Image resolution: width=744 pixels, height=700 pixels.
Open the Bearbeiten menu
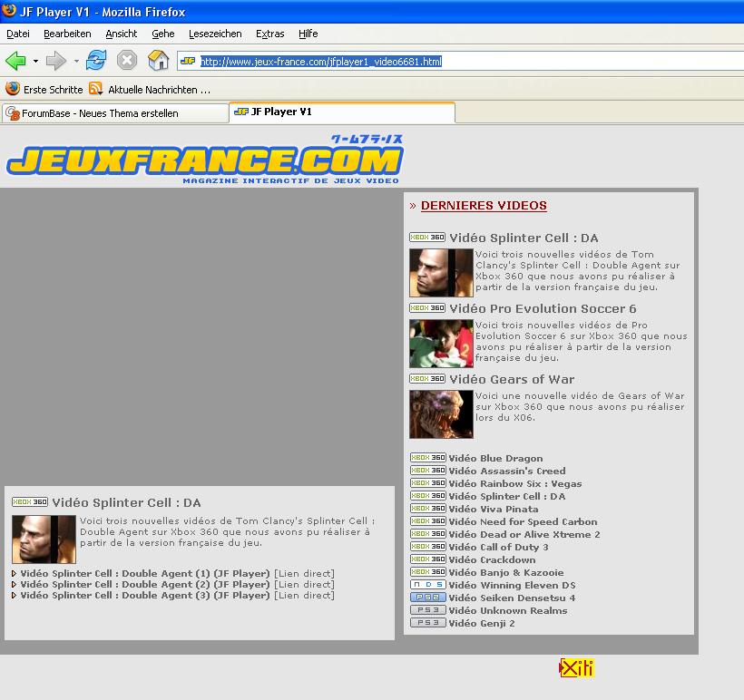[x=67, y=34]
